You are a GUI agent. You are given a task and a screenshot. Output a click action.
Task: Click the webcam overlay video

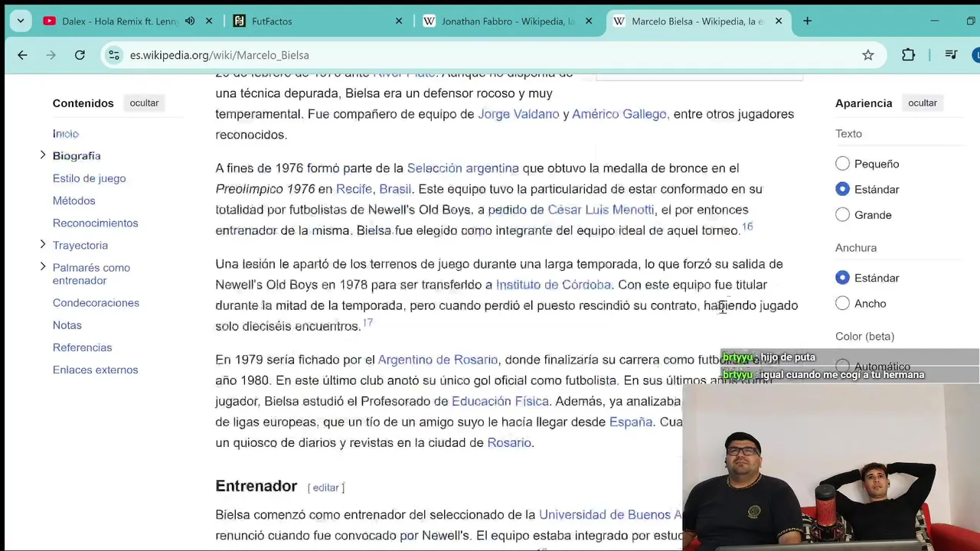(831, 467)
